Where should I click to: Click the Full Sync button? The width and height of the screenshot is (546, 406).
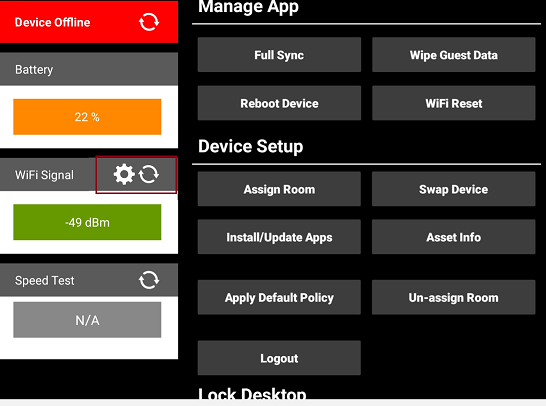click(x=279, y=55)
